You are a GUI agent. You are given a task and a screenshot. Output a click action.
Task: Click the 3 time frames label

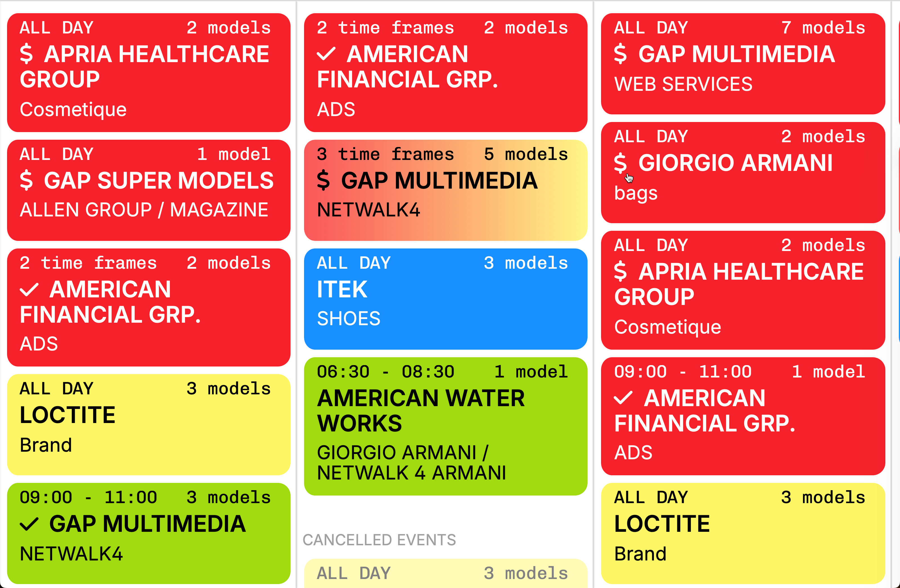[x=385, y=154]
